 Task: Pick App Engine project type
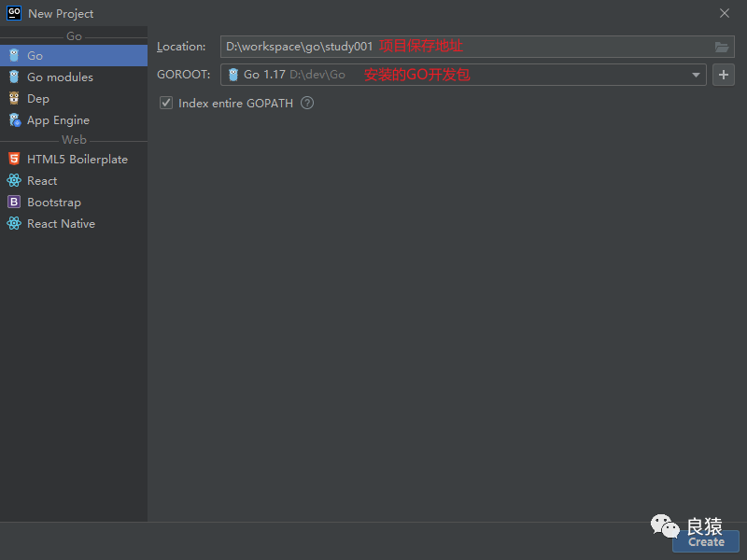click(x=74, y=120)
